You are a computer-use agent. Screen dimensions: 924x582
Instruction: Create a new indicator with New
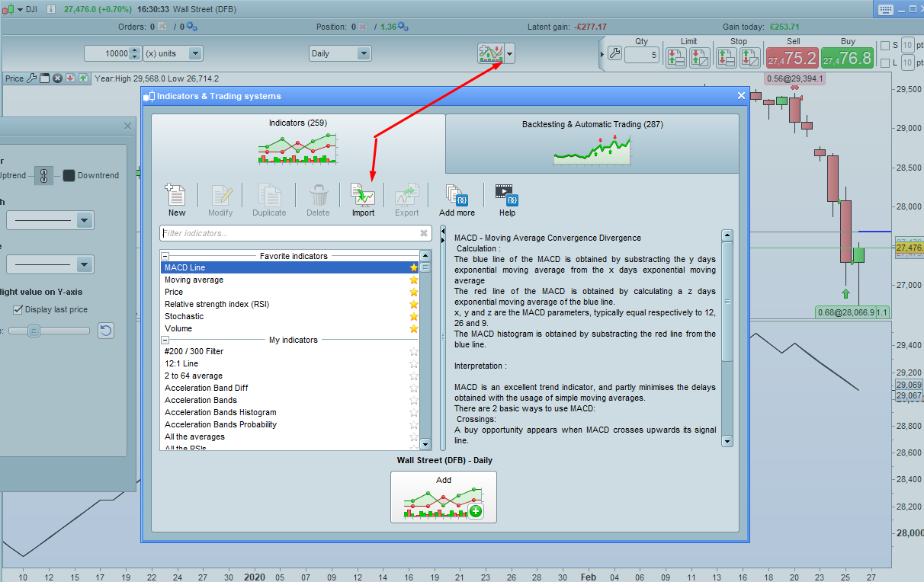click(x=176, y=200)
